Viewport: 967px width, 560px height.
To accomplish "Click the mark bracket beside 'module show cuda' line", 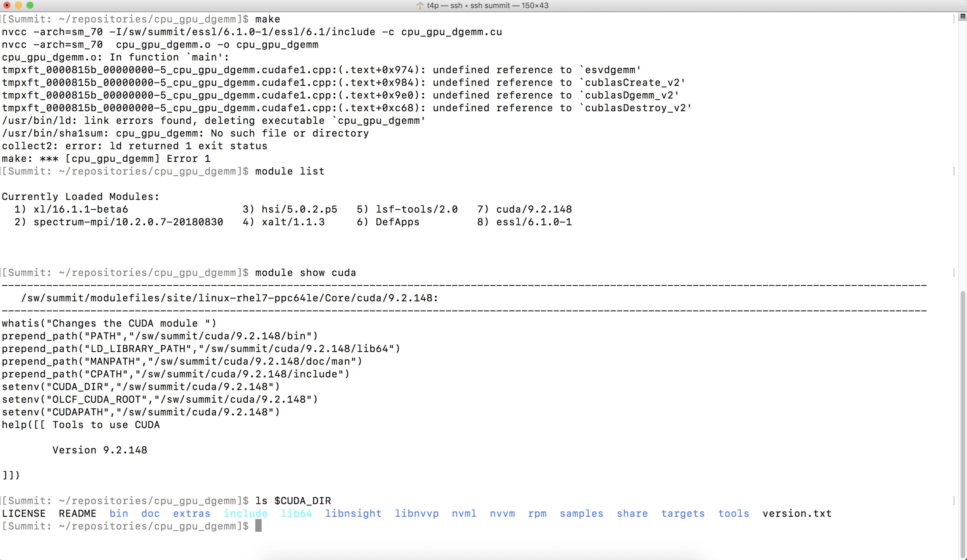I will click(x=954, y=273).
